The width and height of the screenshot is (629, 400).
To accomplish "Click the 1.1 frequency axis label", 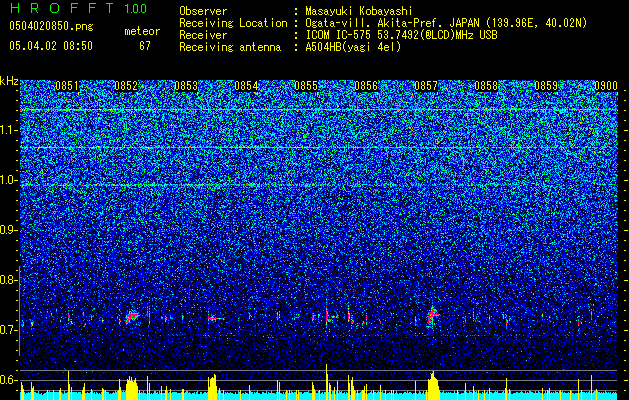I will click(8, 130).
